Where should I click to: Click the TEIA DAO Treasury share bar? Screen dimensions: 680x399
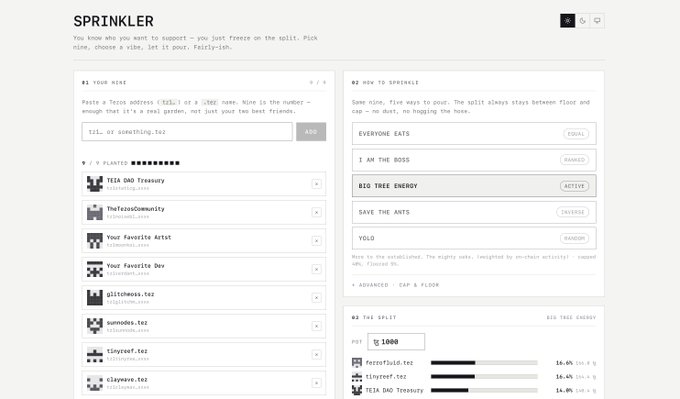(x=484, y=390)
